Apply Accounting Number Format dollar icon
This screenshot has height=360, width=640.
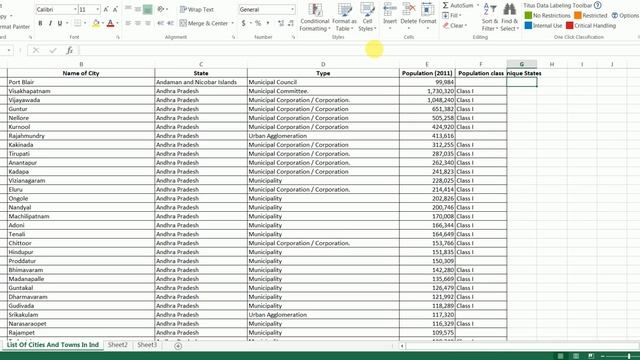pos(244,23)
